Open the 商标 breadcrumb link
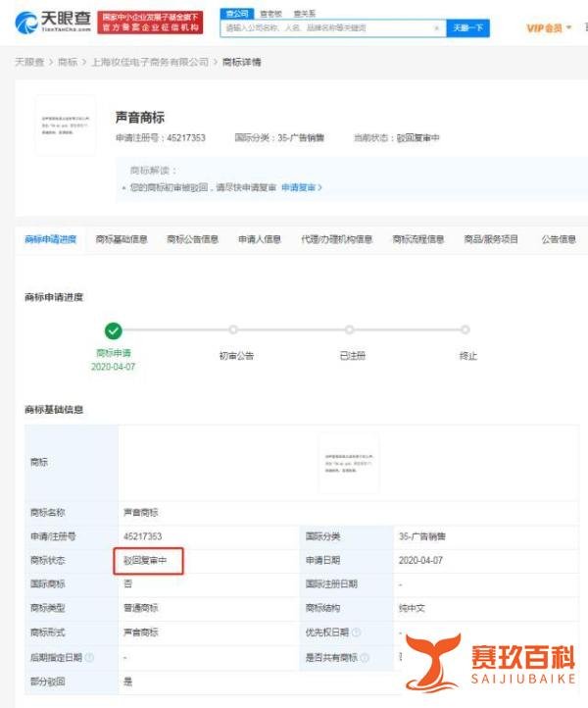This screenshot has width=588, height=708. coord(68,62)
